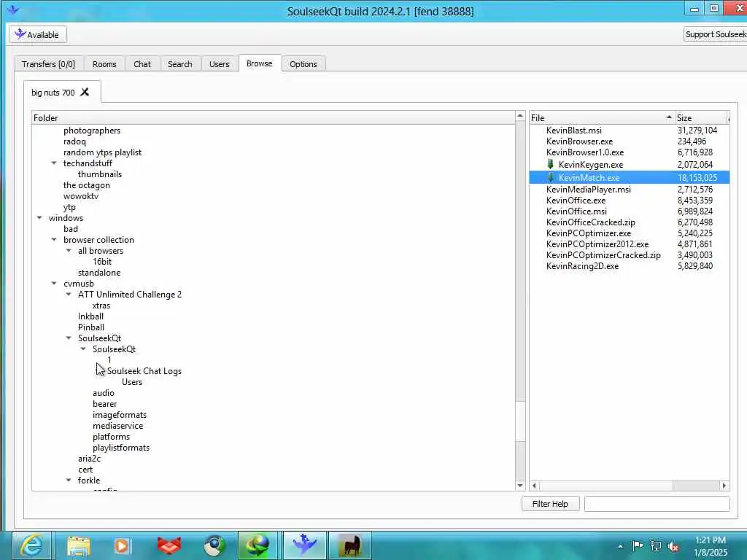Click download icon next to KevinMatch.exe
This screenshot has width=747, height=560.
coord(550,177)
